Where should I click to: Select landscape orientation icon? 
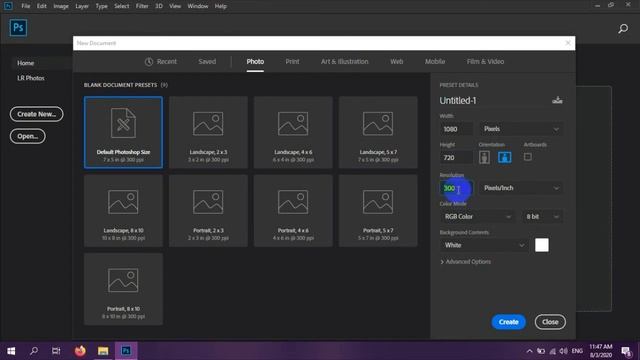(504, 157)
